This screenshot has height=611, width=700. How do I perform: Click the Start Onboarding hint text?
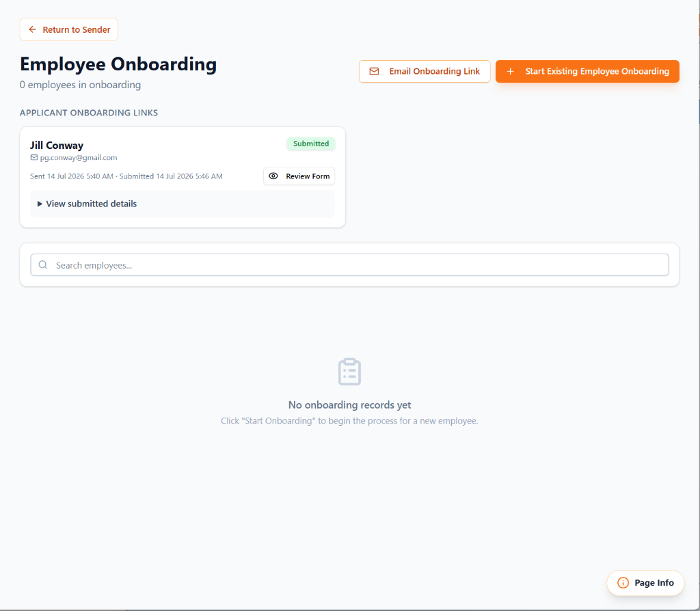[x=349, y=421]
